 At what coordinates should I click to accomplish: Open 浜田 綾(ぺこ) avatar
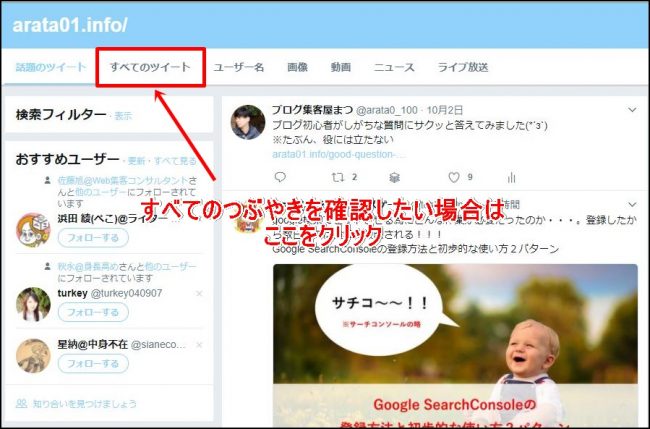[33, 230]
